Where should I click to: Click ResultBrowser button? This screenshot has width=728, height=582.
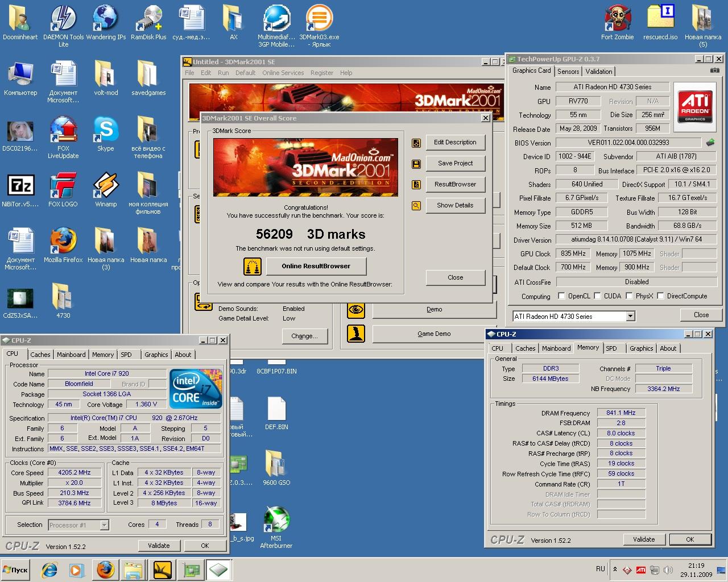tap(455, 184)
